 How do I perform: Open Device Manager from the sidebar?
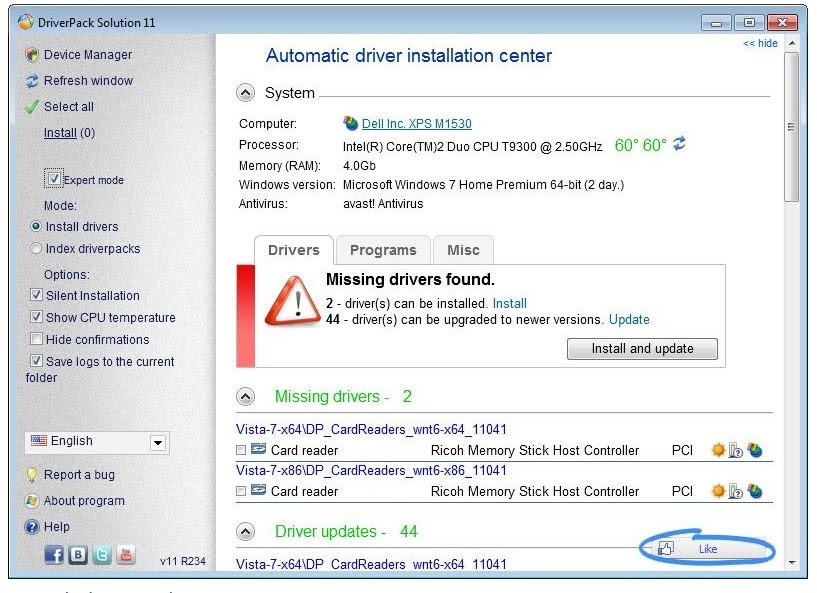click(x=87, y=55)
